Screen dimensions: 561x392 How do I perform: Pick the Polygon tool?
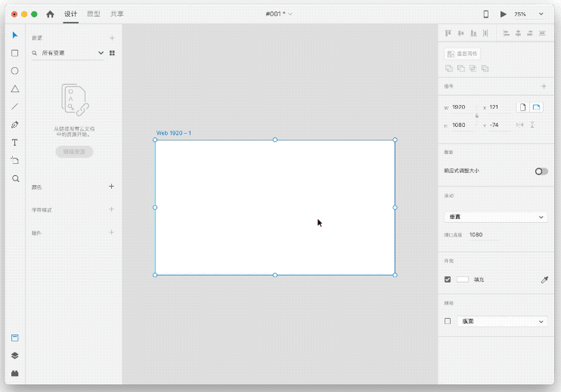pos(14,89)
